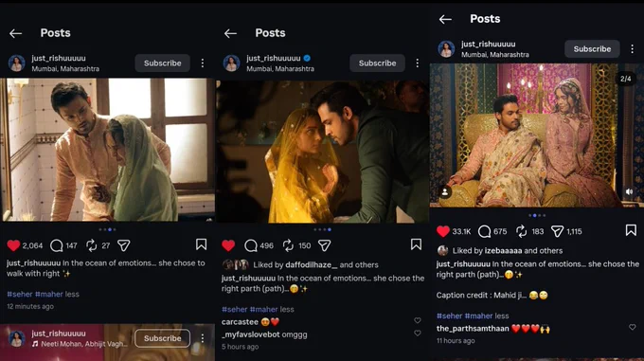The height and width of the screenshot is (361, 644).
Task: Open daffodilhaze_ from Liked by line
Action: tap(312, 265)
